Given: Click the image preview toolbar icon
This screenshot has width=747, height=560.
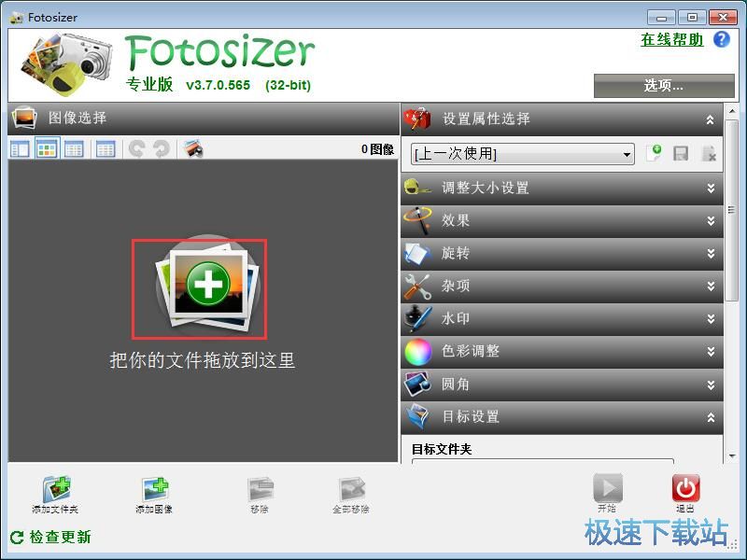Looking at the screenshot, I should 193,149.
